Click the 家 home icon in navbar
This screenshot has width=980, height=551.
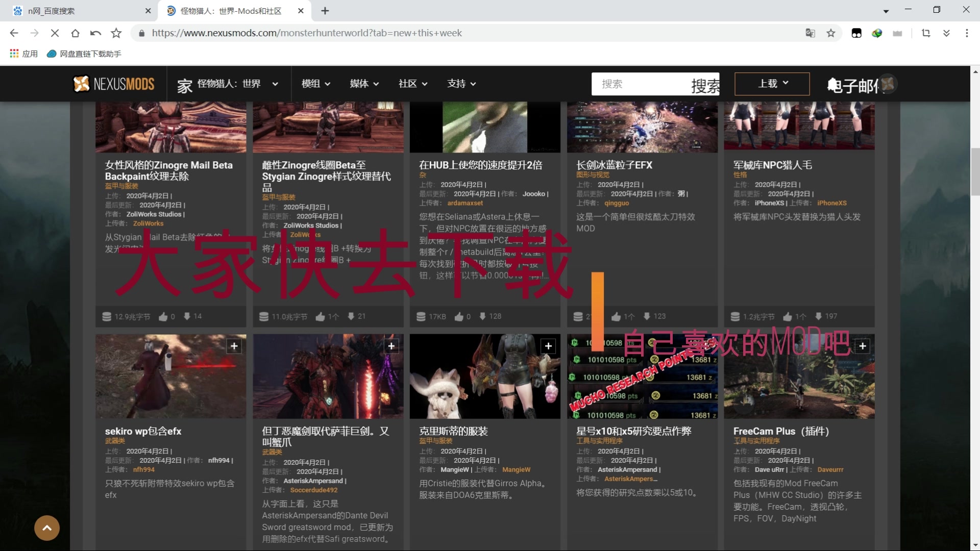[184, 85]
